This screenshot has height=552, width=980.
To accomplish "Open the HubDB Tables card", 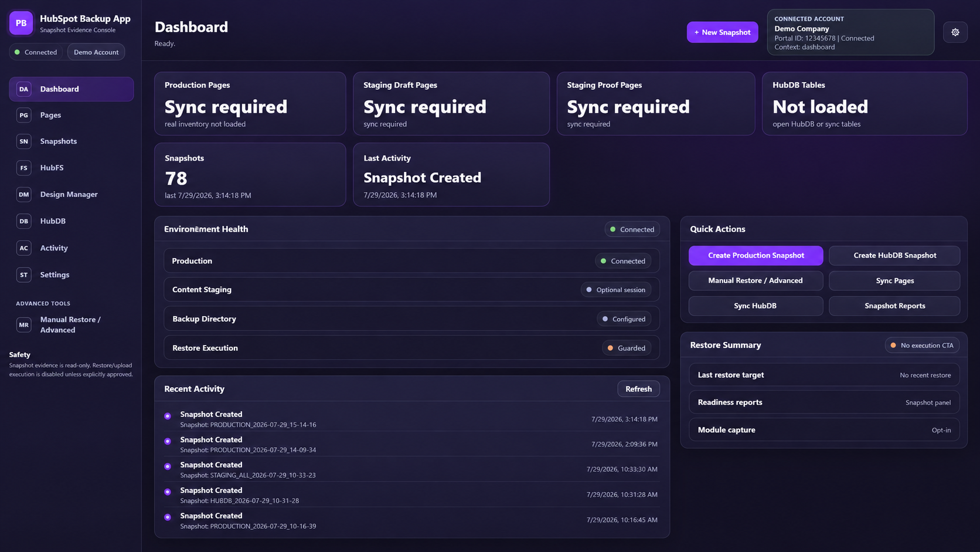I will click(865, 104).
